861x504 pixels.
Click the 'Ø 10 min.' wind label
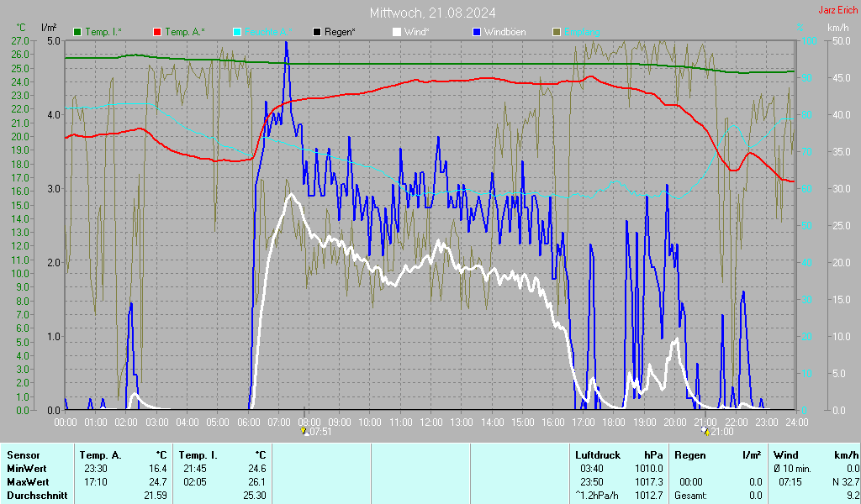tap(792, 469)
